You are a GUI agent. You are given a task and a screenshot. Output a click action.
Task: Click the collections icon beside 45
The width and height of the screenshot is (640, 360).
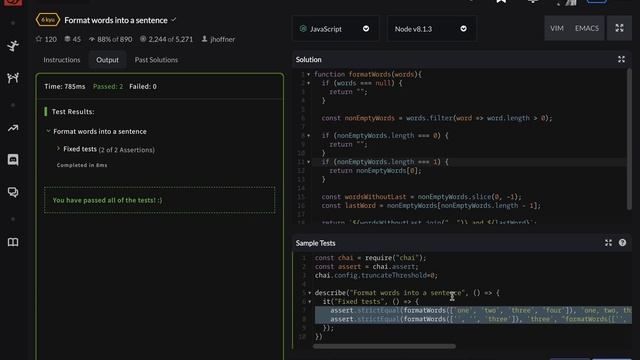click(67, 39)
